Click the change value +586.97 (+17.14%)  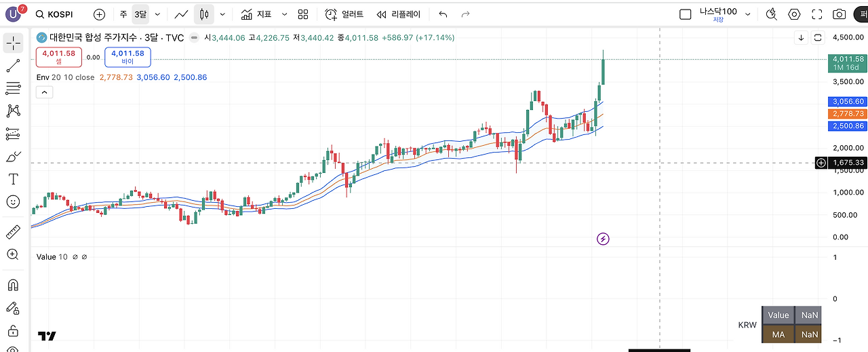(418, 38)
